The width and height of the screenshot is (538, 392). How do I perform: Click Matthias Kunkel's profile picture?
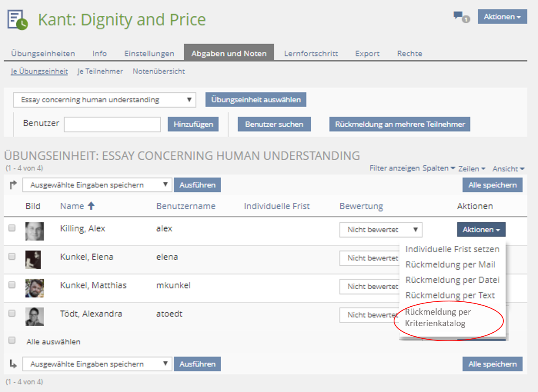click(x=34, y=288)
